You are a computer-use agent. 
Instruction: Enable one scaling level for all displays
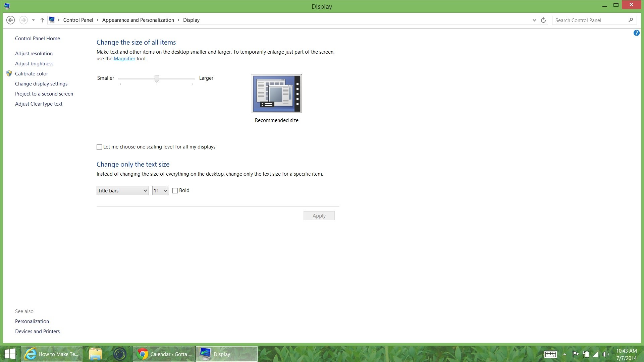click(x=99, y=147)
